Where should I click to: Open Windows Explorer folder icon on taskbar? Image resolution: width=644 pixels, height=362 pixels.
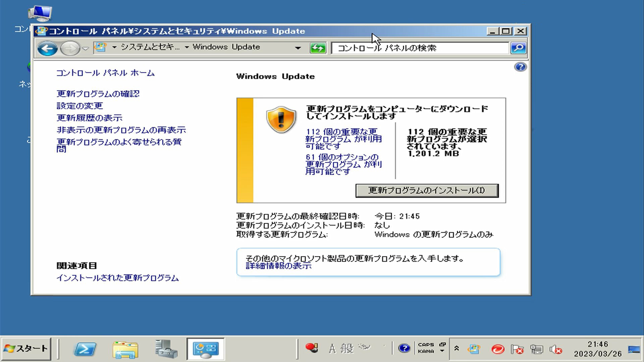click(x=125, y=349)
